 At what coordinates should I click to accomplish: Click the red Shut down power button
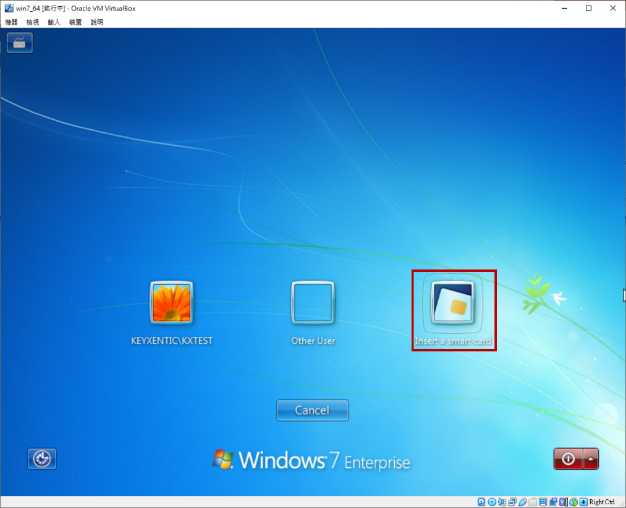pyautogui.click(x=568, y=459)
